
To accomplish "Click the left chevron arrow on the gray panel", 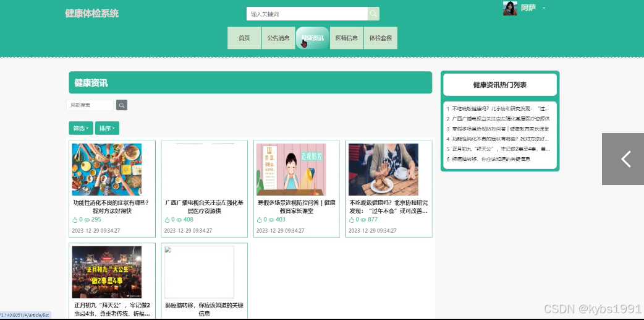I will click(x=626, y=159).
